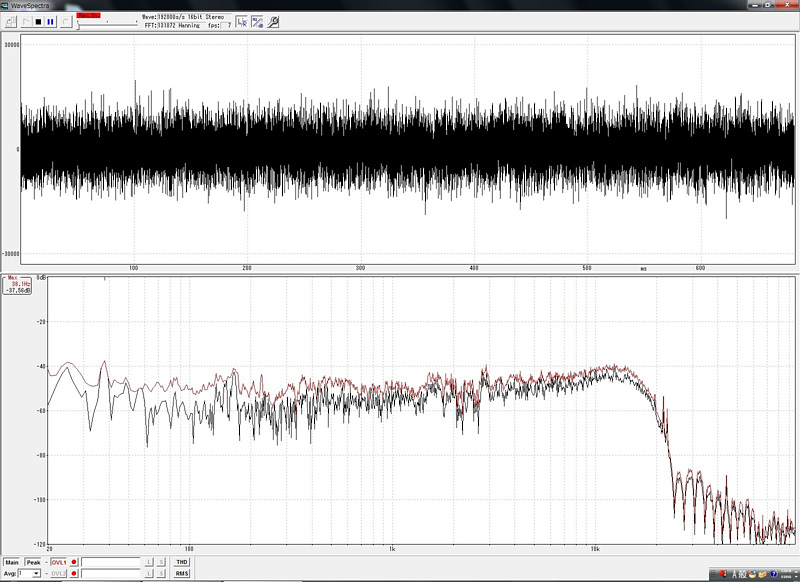The image size is (800, 582).
Task: Toggle the Peak hold button
Action: (x=34, y=562)
